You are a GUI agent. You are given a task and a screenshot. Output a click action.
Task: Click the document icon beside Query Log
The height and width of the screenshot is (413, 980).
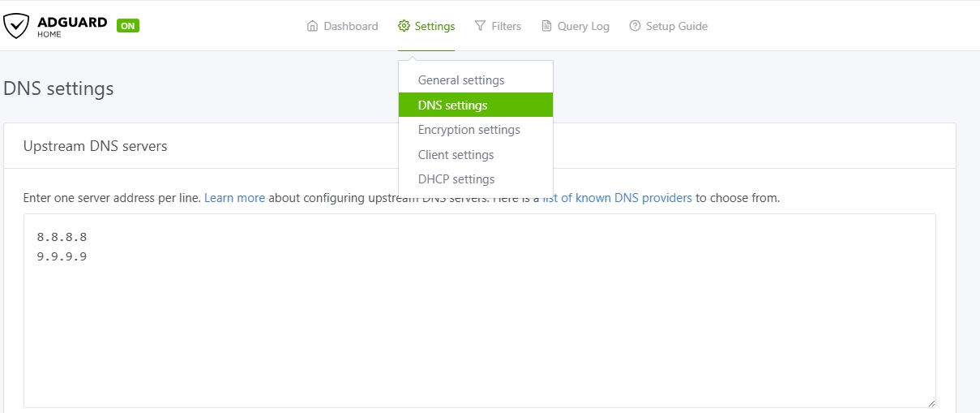[546, 26]
